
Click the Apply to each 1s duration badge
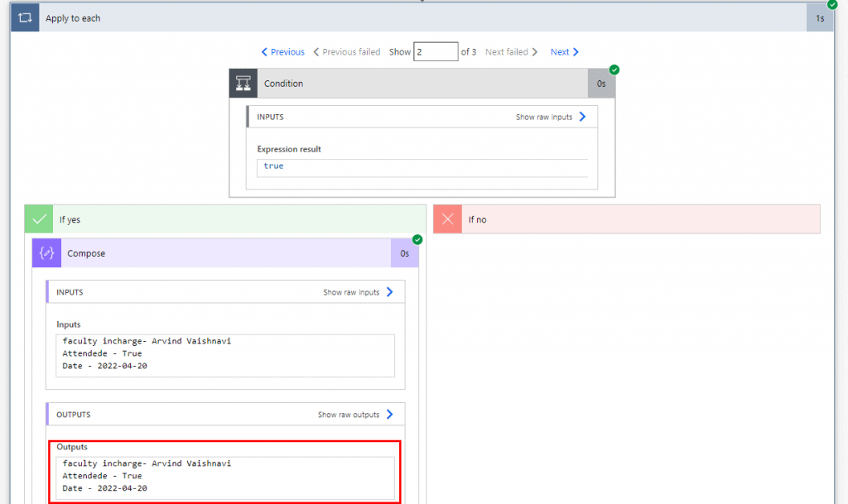(820, 18)
